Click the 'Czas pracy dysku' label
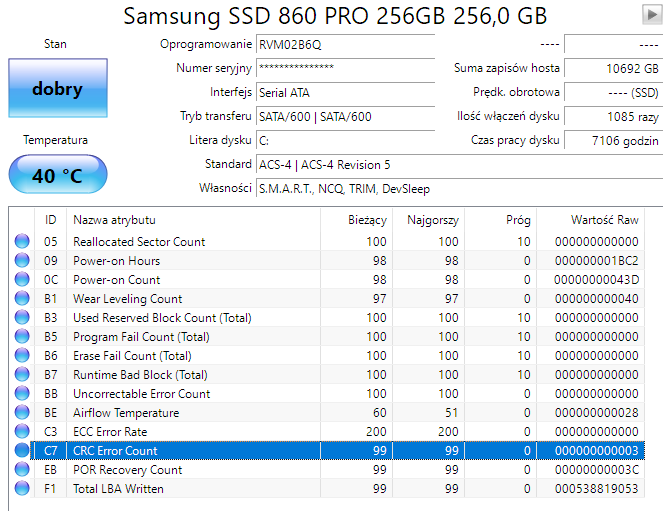Screen dimensions: 663x511 pyautogui.click(x=515, y=140)
